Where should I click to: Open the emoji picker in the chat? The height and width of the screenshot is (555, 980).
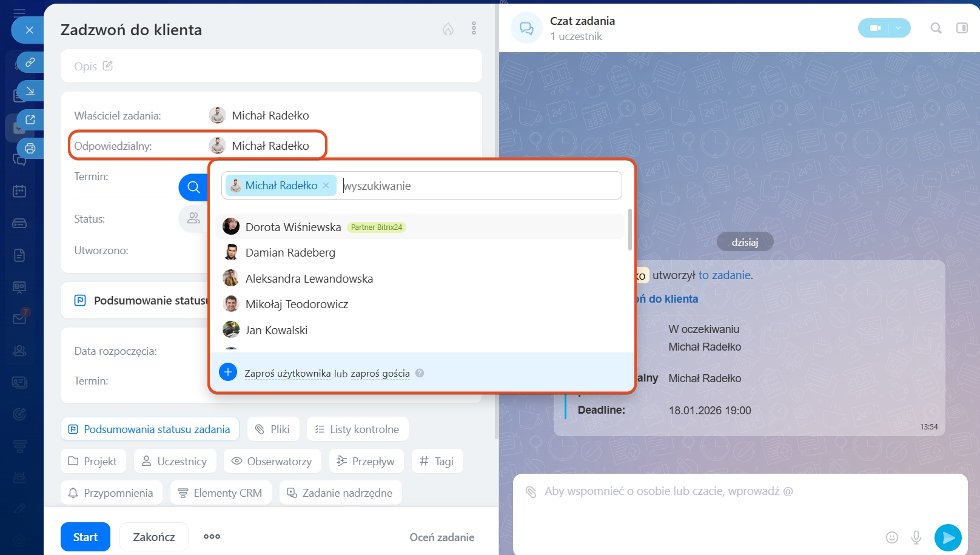click(891, 537)
